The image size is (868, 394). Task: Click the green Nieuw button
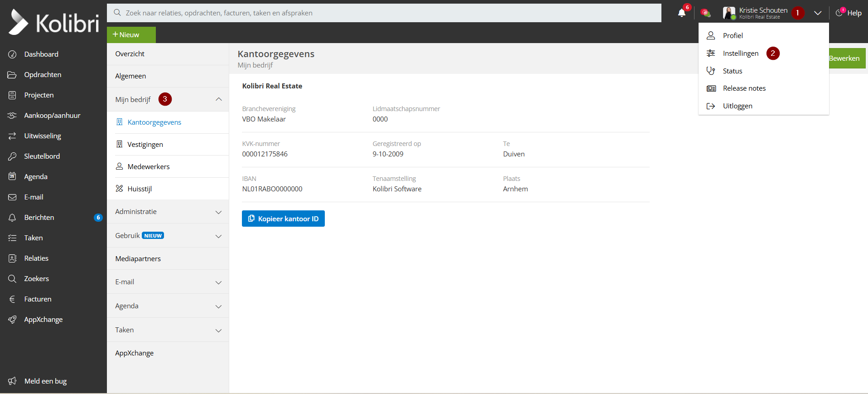click(131, 35)
